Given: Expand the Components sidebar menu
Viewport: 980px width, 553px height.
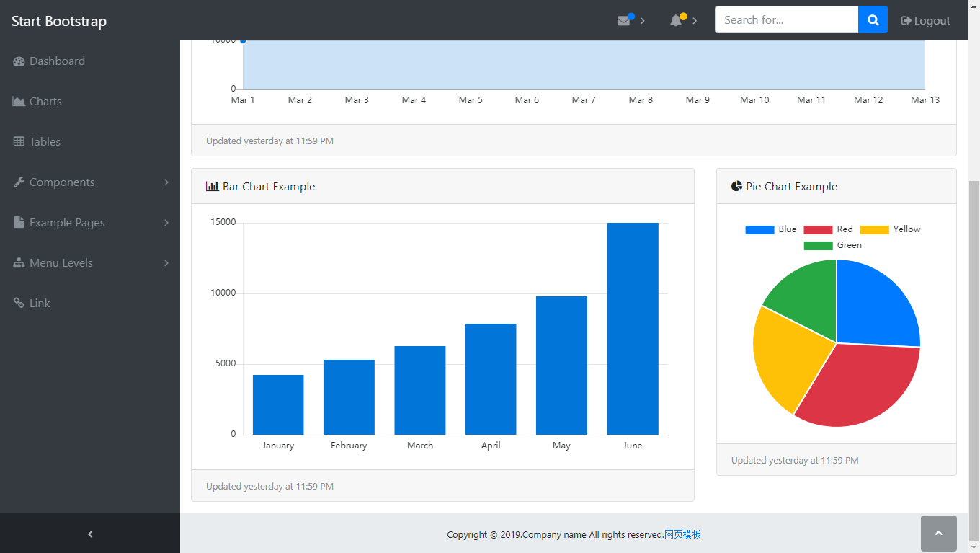Looking at the screenshot, I should pyautogui.click(x=90, y=182).
